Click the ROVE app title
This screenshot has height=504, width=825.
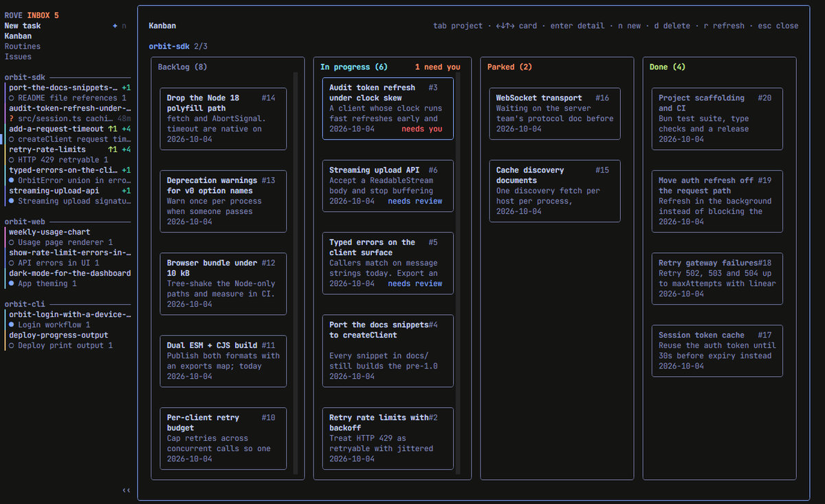(13, 15)
